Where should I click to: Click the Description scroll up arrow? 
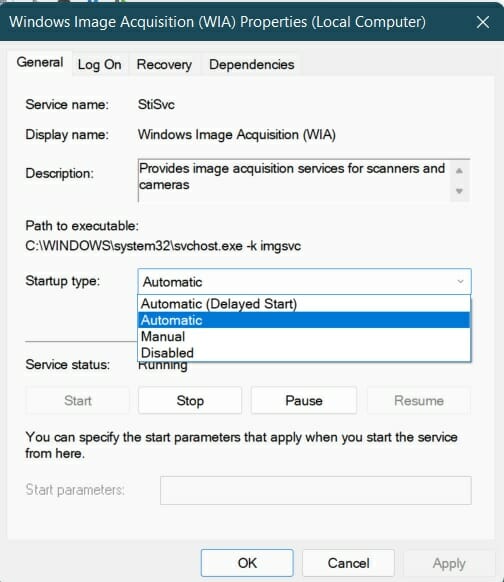(459, 171)
